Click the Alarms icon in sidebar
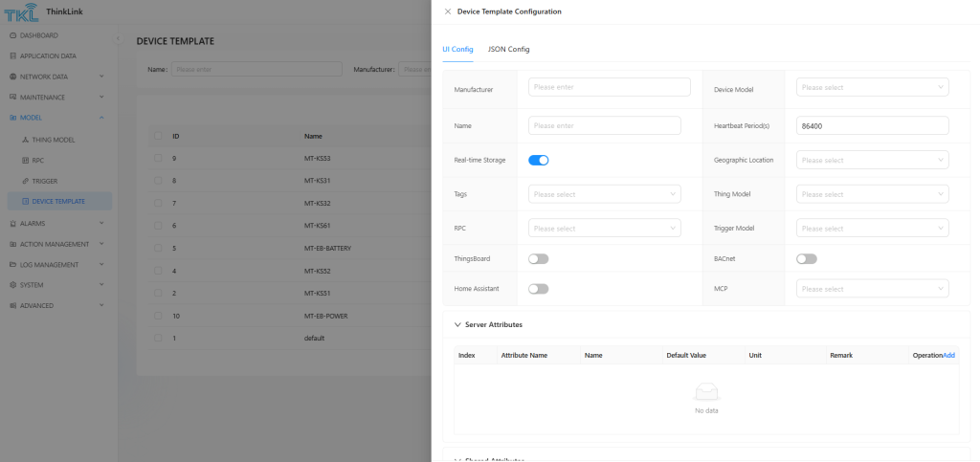Image resolution: width=980 pixels, height=462 pixels. [x=12, y=223]
